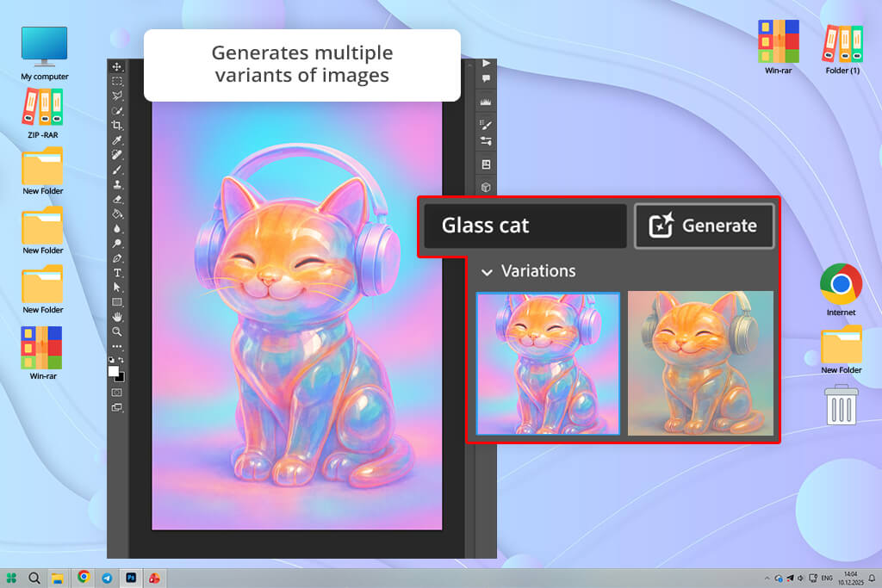The height and width of the screenshot is (588, 882).
Task: Select the Move tool
Action: (x=117, y=67)
